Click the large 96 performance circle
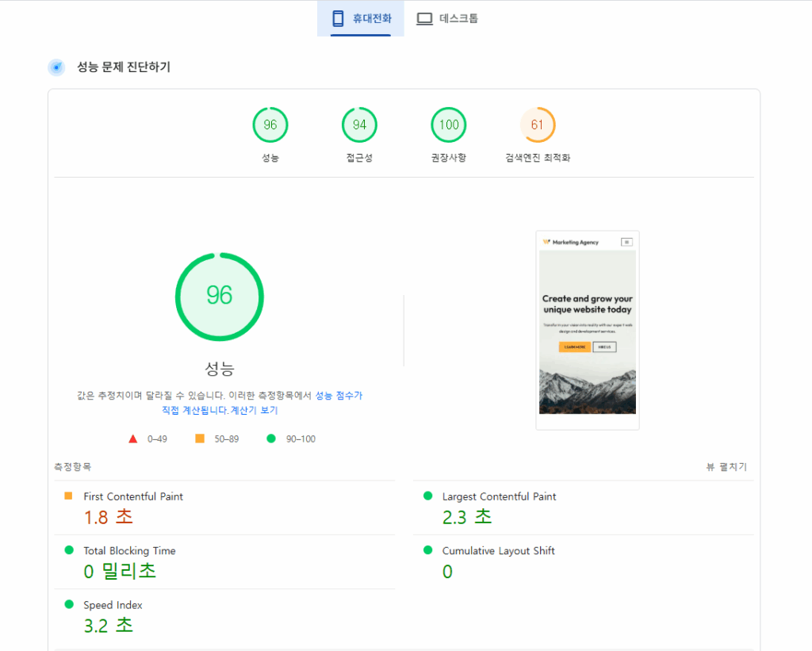The height and width of the screenshot is (651, 812). [x=219, y=297]
